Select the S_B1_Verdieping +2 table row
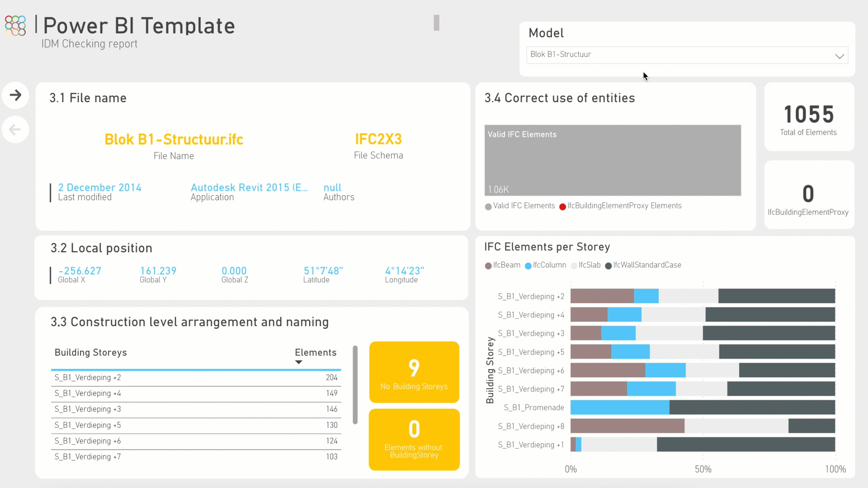 point(196,378)
